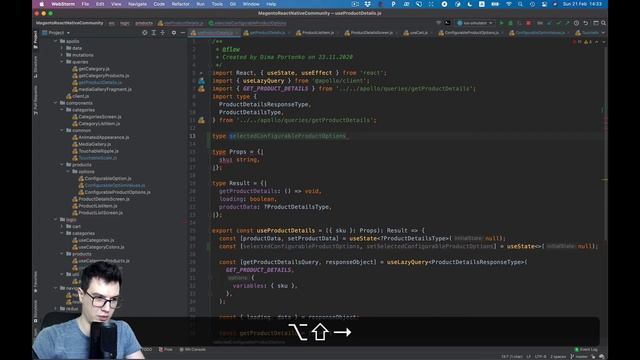Click the gutter icon on line 6
640x360 pixels.
202,81
